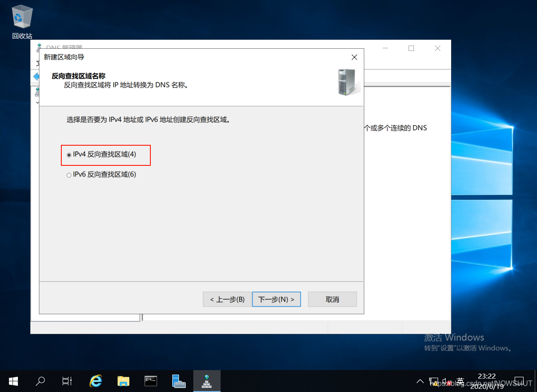Screen dimensions: 537x392
Task: Click the taskbar search magnifier icon
Action: point(40,381)
